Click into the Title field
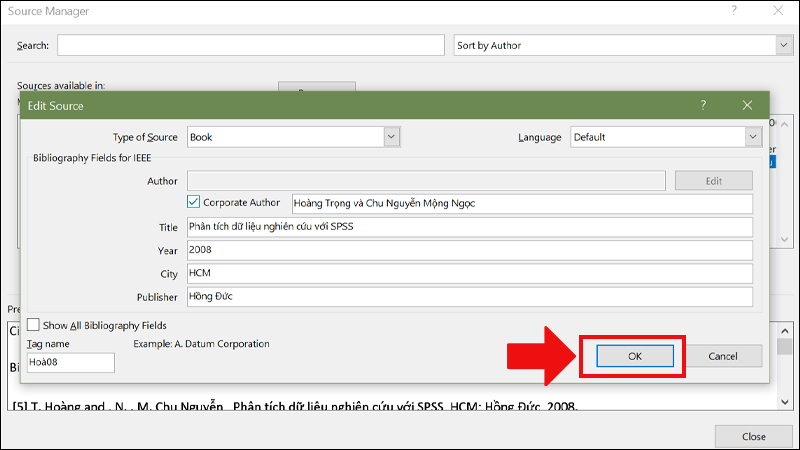Image resolution: width=800 pixels, height=450 pixels. (x=468, y=227)
